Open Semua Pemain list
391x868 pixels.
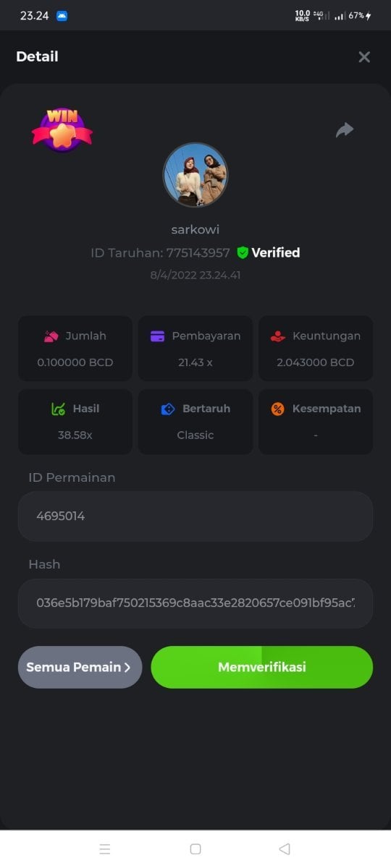tap(80, 667)
